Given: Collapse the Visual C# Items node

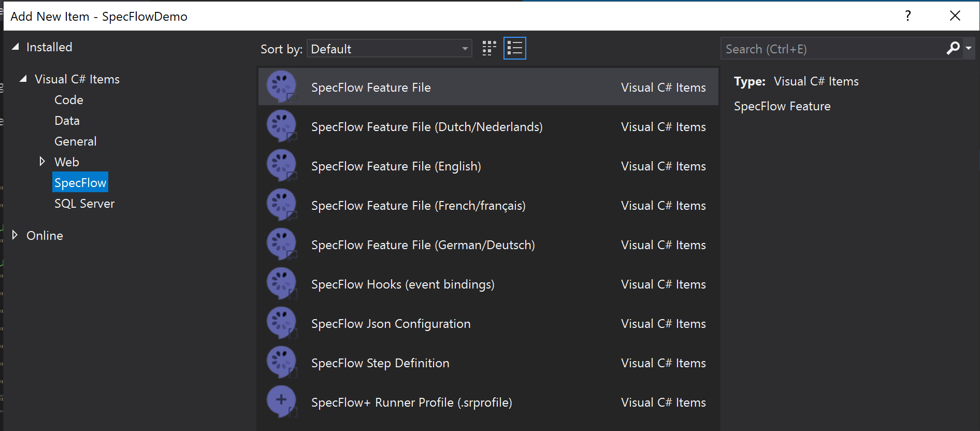Looking at the screenshot, I should click(x=23, y=79).
